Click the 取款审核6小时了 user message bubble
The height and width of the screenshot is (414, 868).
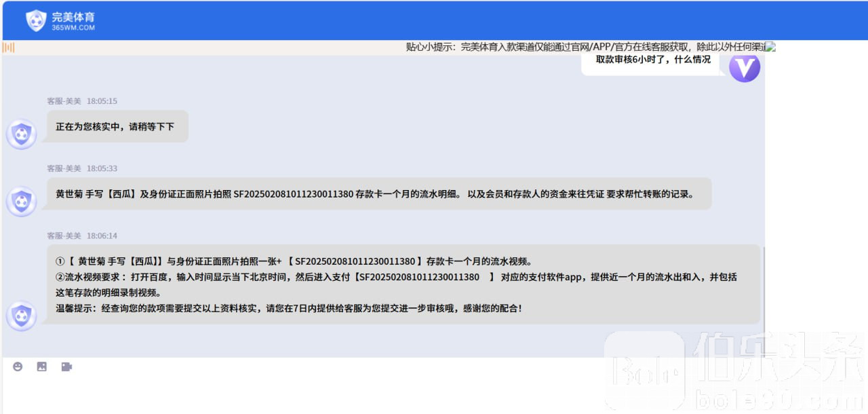click(x=652, y=60)
